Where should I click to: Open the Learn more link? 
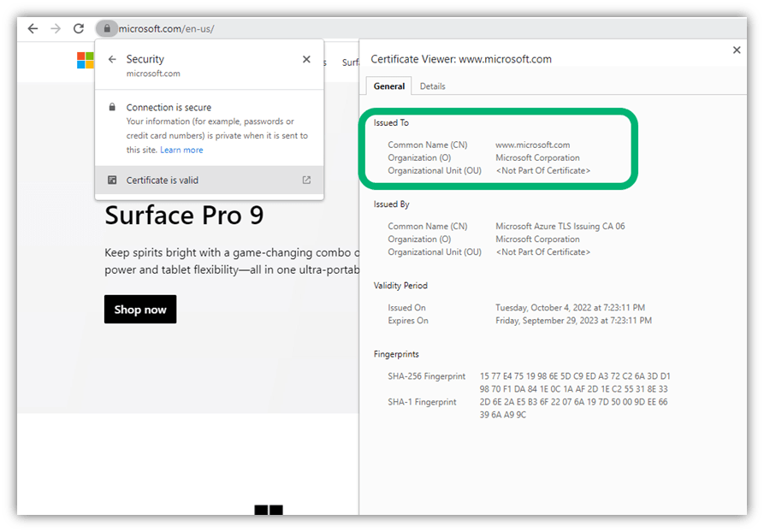coord(181,150)
